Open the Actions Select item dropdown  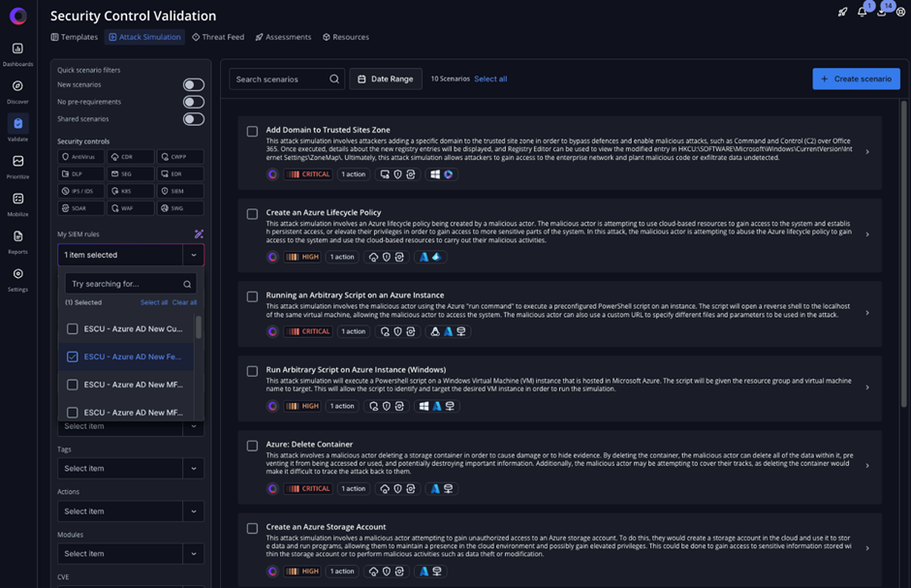pyautogui.click(x=131, y=511)
